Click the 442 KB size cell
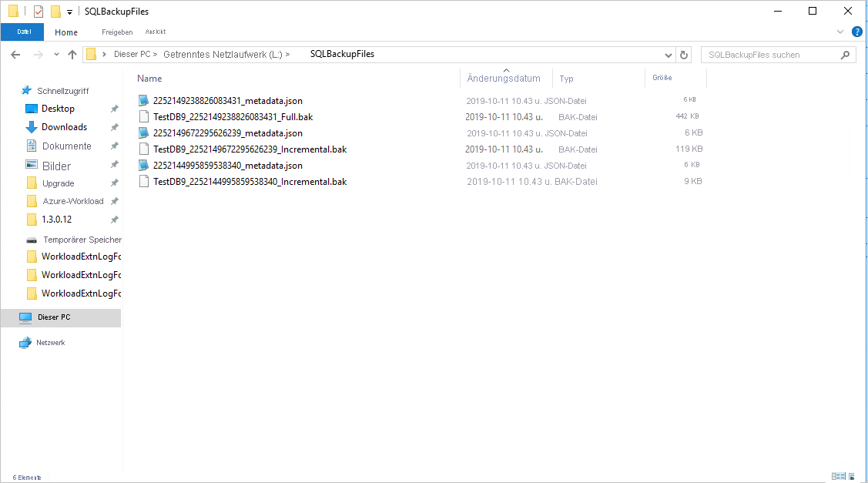Viewport: 868px width, 483px height. pos(687,116)
